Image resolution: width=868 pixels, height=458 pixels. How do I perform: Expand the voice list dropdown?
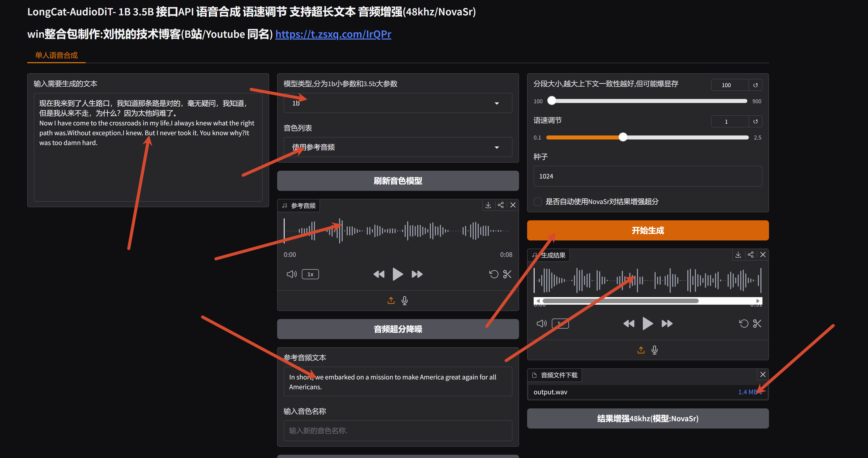point(398,147)
